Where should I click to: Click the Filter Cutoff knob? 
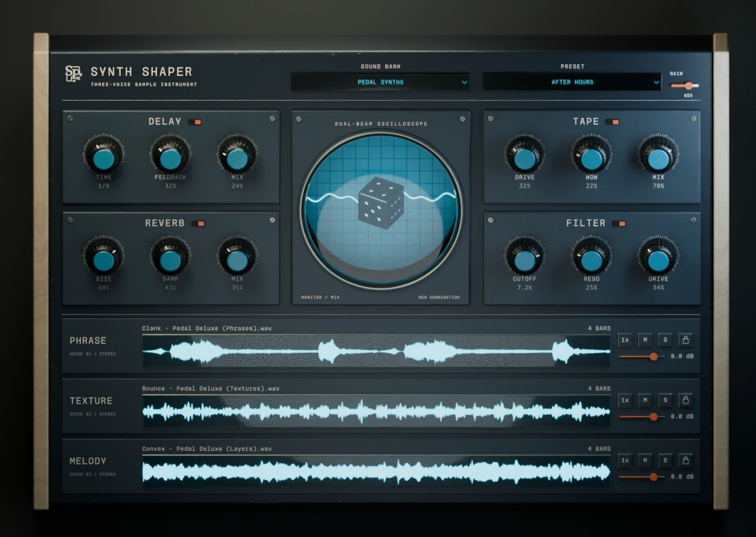(524, 257)
